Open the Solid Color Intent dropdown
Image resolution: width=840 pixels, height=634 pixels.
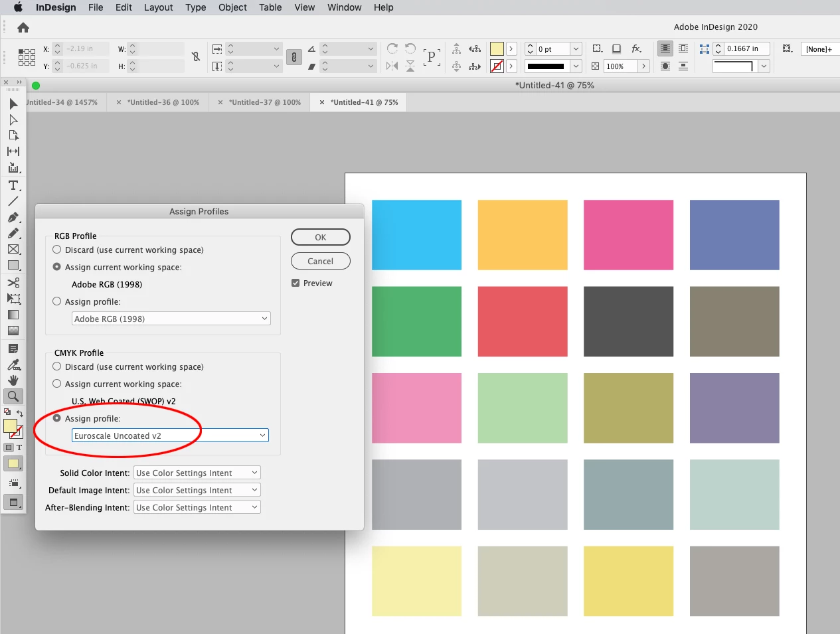click(x=197, y=473)
